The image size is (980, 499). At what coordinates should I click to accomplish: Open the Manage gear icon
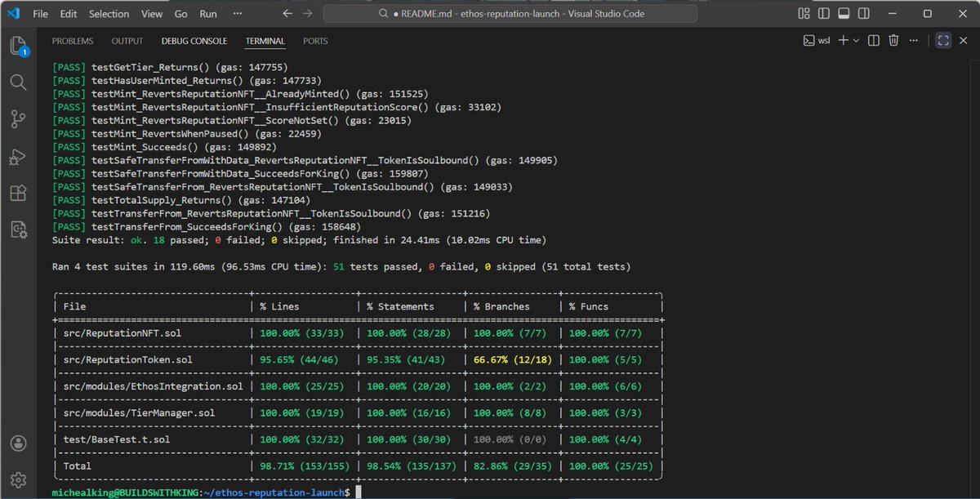tap(18, 479)
